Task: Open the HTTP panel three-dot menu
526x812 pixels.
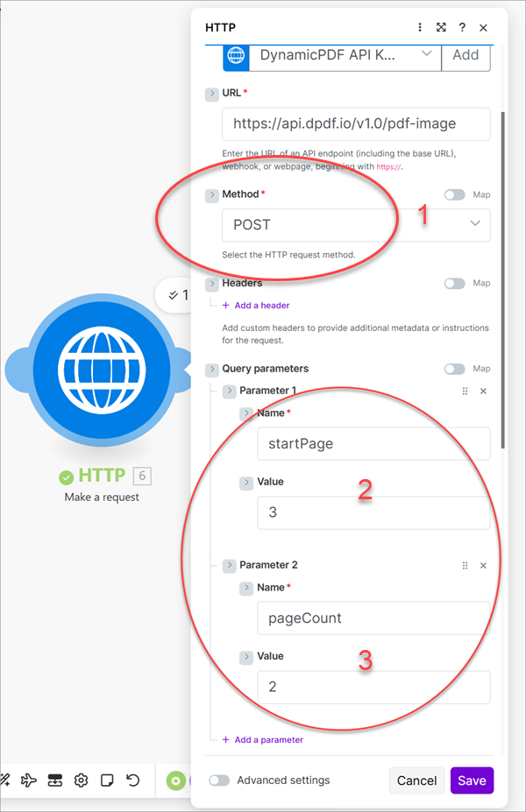Action: [420, 27]
